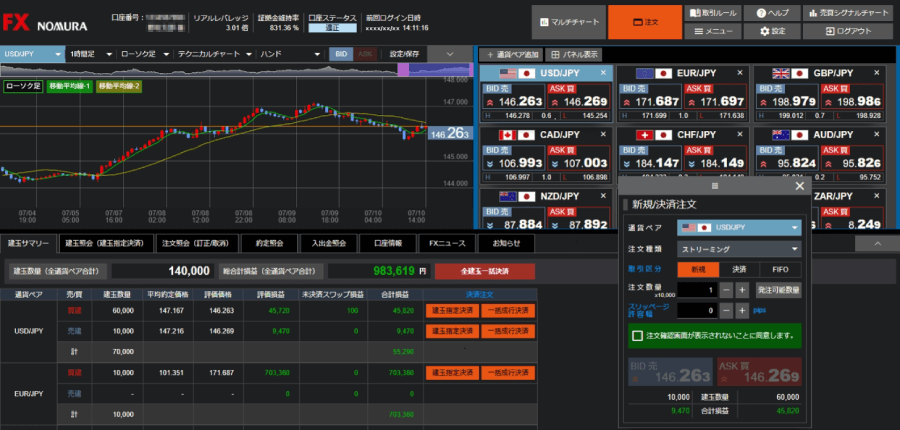The height and width of the screenshot is (430, 900).
Task: Click GBP/JPY ASK 買 198.986
Action: [x=852, y=96]
